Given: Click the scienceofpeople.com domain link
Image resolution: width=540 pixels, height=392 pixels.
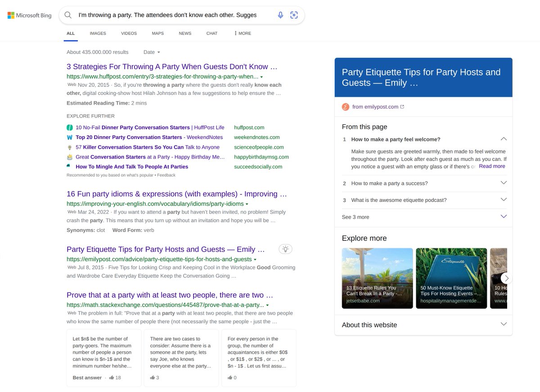Looking at the screenshot, I should (x=259, y=147).
